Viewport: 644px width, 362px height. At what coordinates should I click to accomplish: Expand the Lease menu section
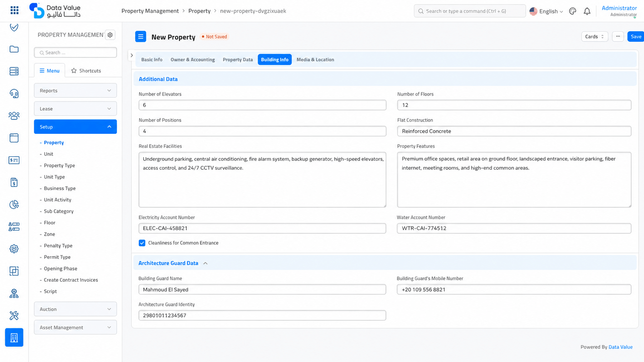pyautogui.click(x=75, y=108)
